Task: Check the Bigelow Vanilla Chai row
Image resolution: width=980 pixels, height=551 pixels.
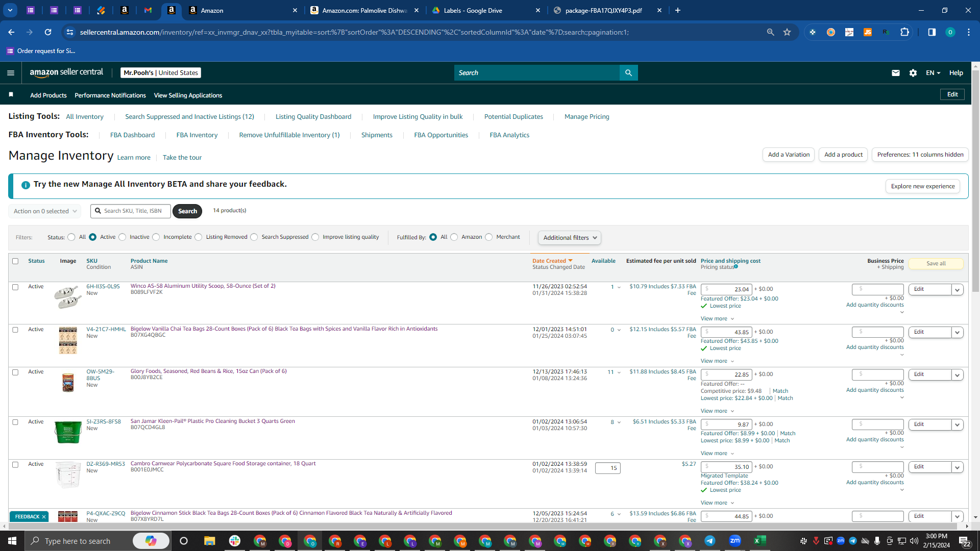Action: click(x=15, y=330)
